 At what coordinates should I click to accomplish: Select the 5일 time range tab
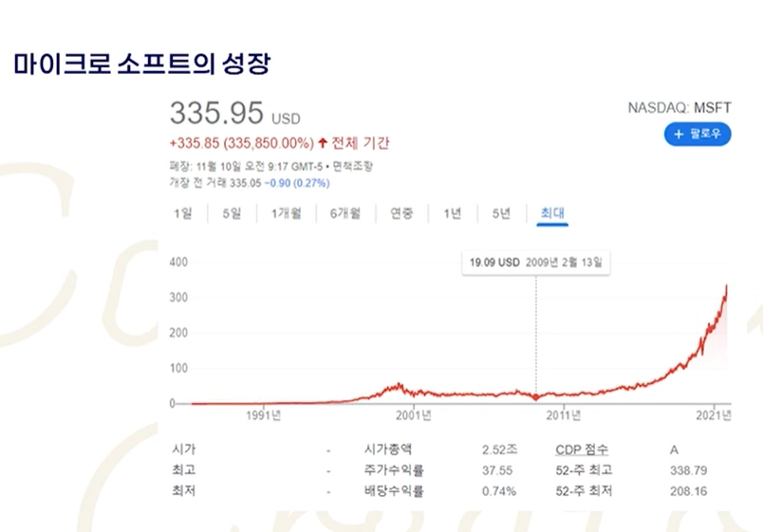(x=232, y=213)
